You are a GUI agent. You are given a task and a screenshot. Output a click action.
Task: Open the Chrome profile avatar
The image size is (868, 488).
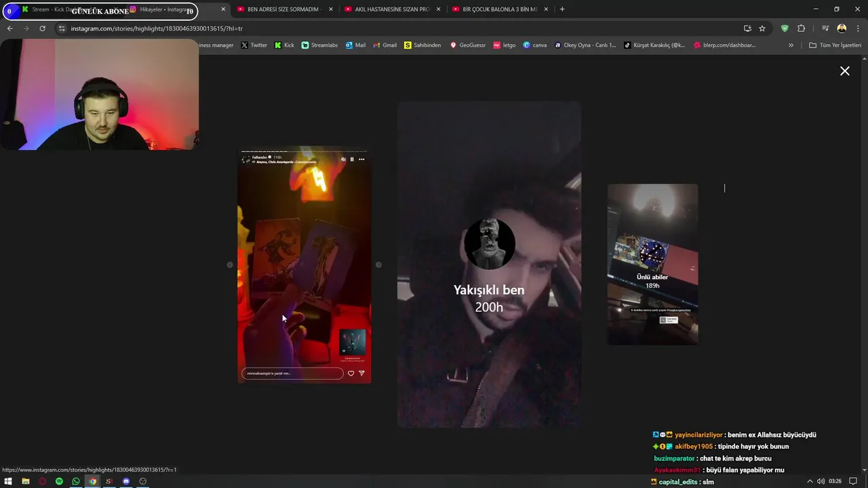click(842, 28)
